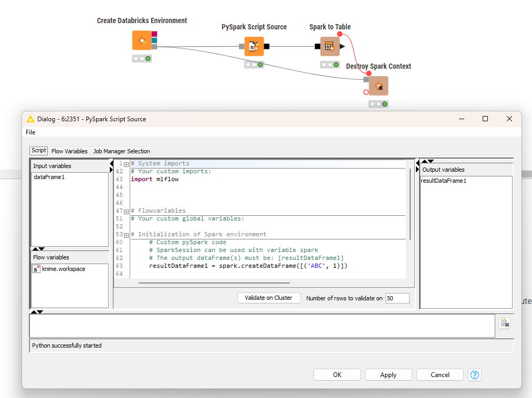The width and height of the screenshot is (532, 398).
Task: Expand the Initialization of Spark environment block
Action: [x=126, y=235]
